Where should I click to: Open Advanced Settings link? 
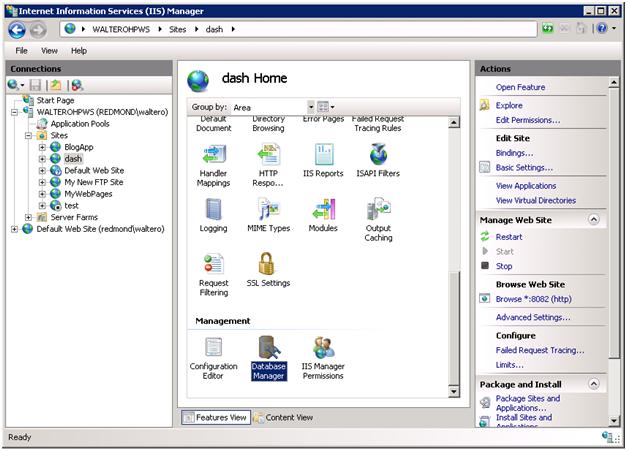533,318
